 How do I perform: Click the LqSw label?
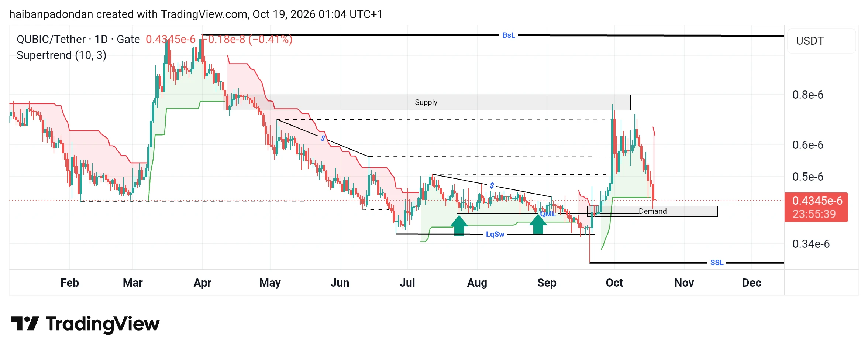click(x=495, y=234)
